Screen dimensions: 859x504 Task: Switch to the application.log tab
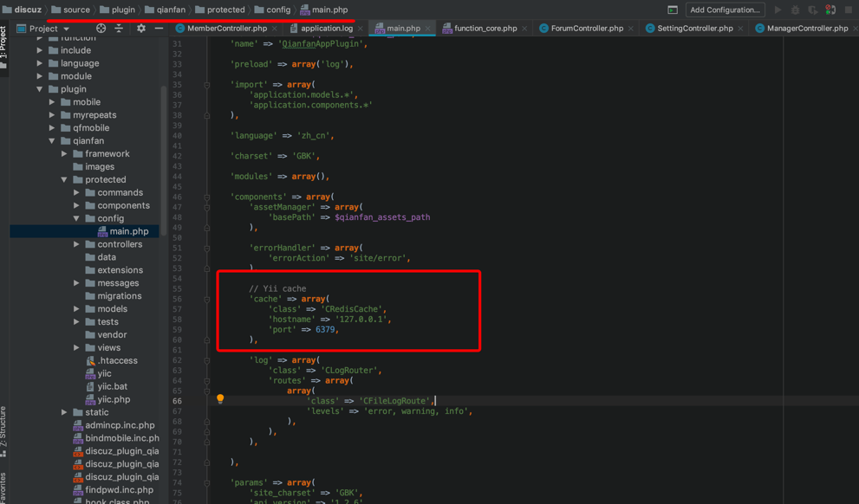pyautogui.click(x=326, y=29)
